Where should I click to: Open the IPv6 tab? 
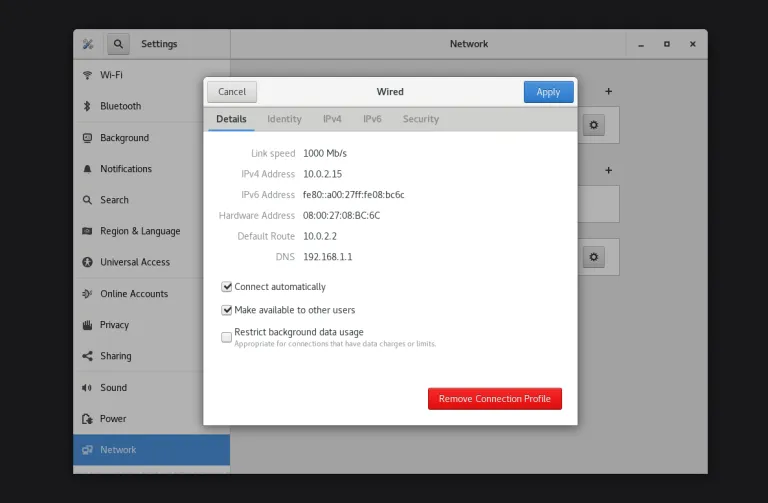click(372, 119)
